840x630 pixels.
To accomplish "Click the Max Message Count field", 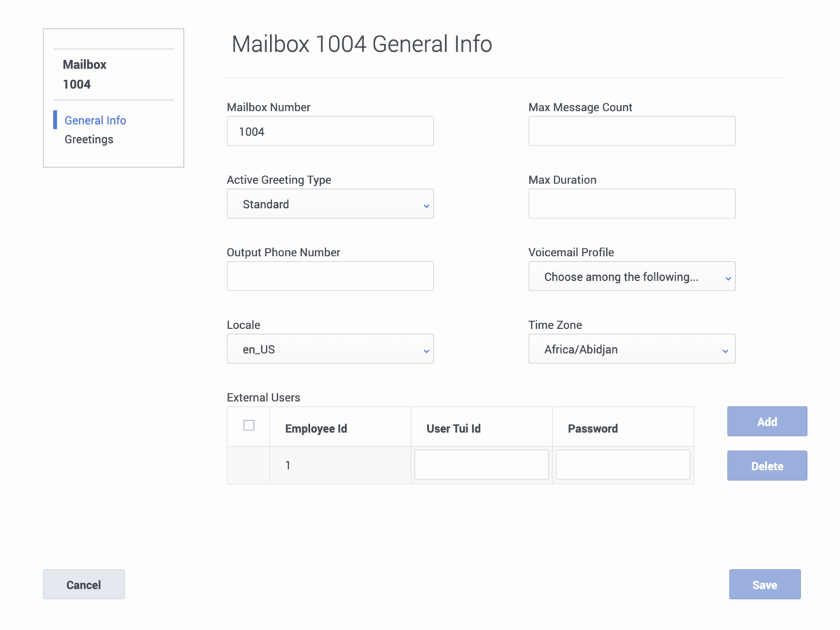I will (x=632, y=131).
